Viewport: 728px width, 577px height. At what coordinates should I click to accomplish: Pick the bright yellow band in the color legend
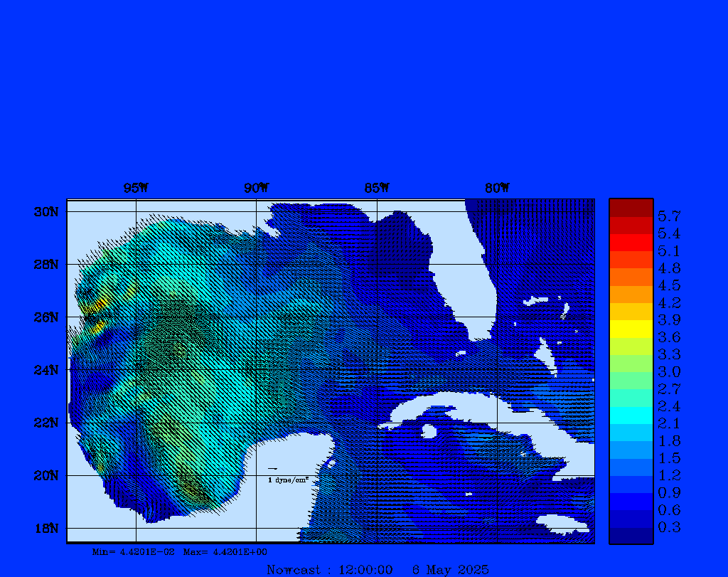tap(631, 329)
